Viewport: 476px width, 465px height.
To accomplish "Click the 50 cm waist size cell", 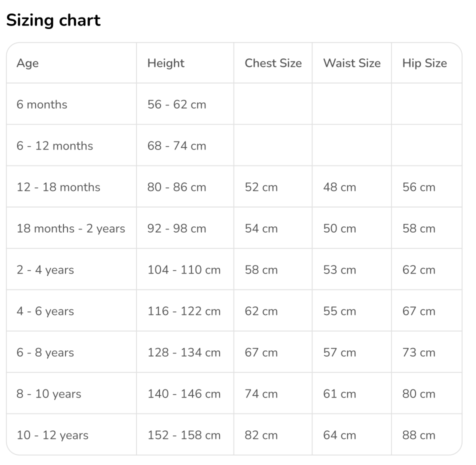I will (x=339, y=229).
